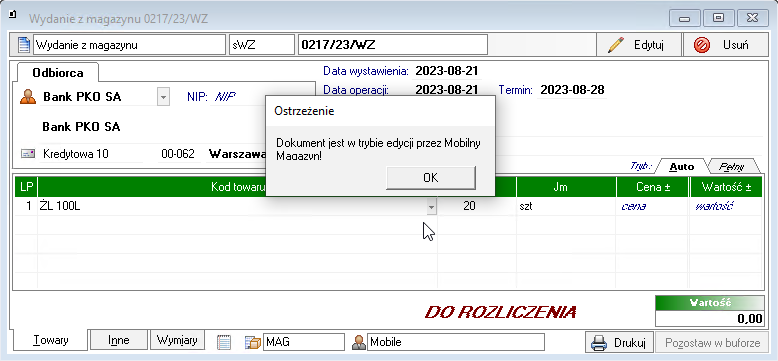Viewport: 778px width, 361px height.
Task: Click the cena cell in row 1
Action: 652,206
